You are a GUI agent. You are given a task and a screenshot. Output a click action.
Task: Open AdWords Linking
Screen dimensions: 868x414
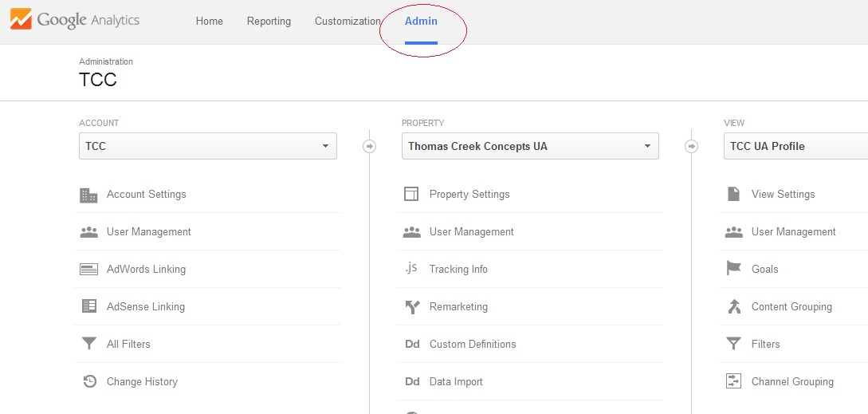(146, 270)
